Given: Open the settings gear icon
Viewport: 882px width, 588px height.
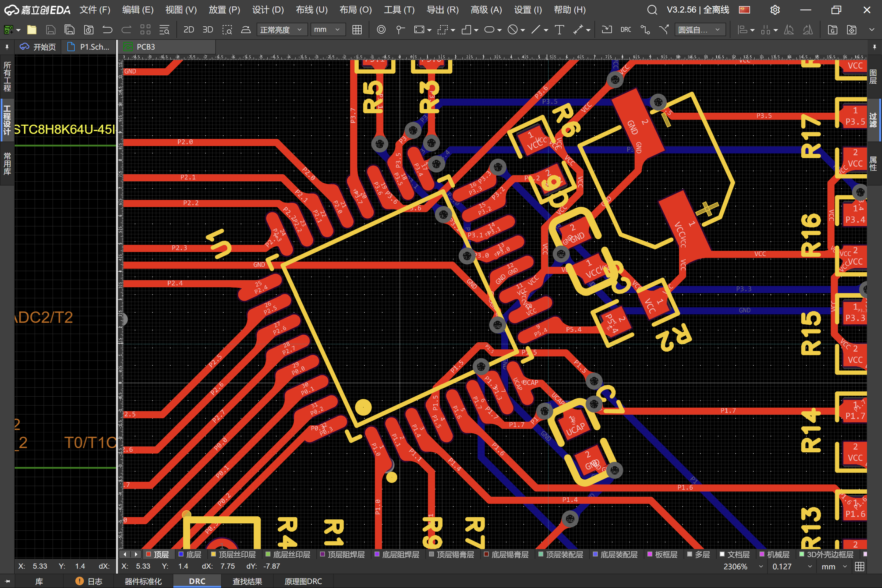Looking at the screenshot, I should coord(775,10).
